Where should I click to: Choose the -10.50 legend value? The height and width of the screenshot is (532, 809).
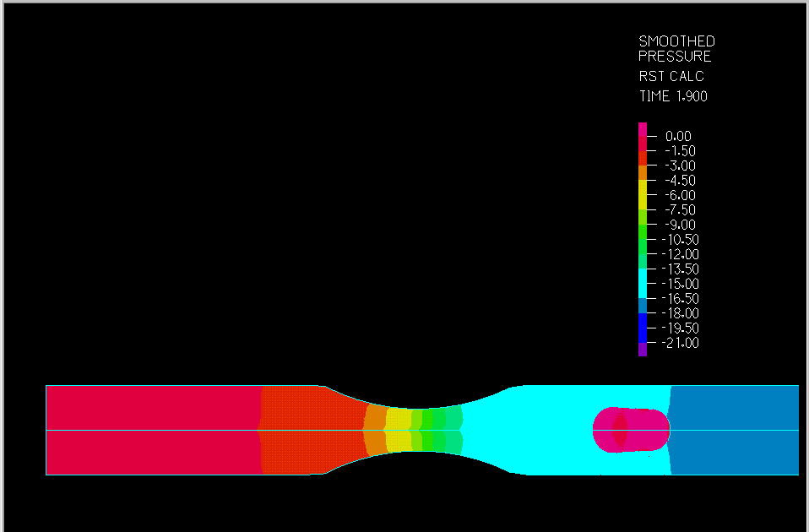coord(680,240)
